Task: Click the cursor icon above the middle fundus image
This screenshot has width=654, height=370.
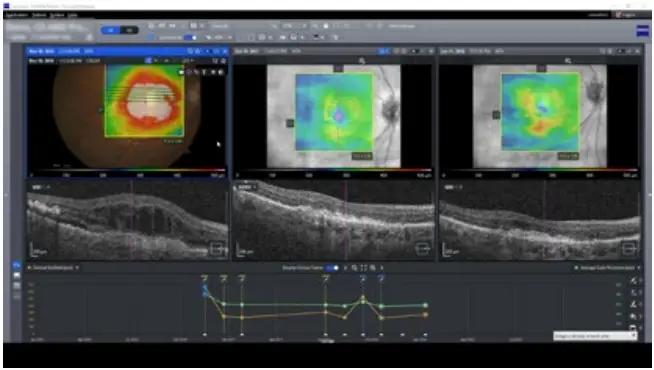Action: click(x=362, y=61)
